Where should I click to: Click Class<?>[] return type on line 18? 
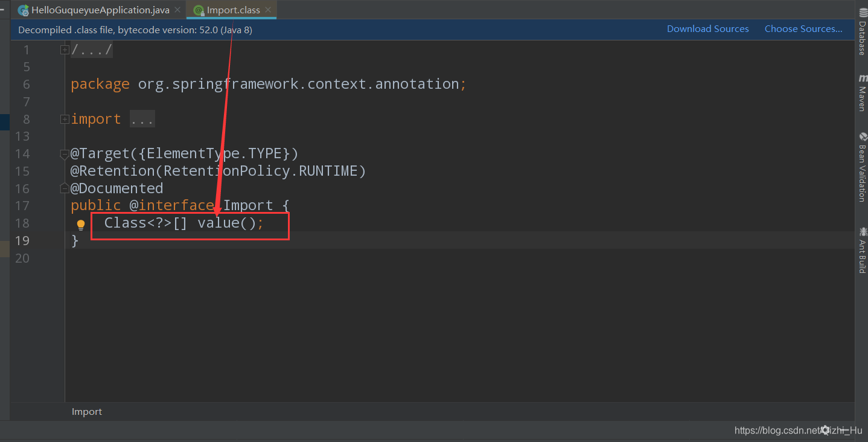tap(146, 223)
